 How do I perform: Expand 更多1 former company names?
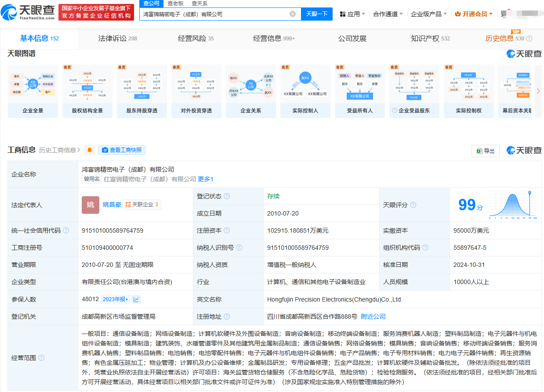pos(205,179)
